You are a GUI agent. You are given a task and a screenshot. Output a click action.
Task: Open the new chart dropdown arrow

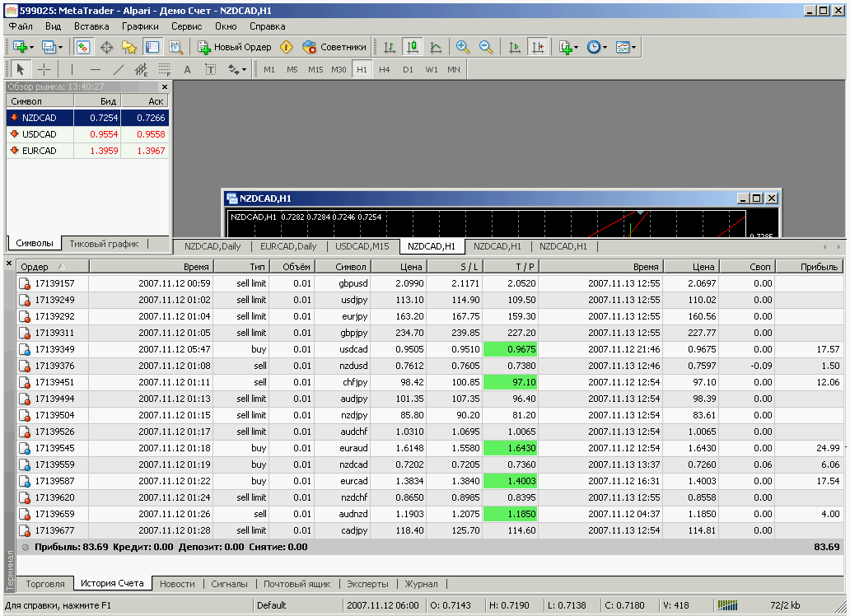[31, 47]
